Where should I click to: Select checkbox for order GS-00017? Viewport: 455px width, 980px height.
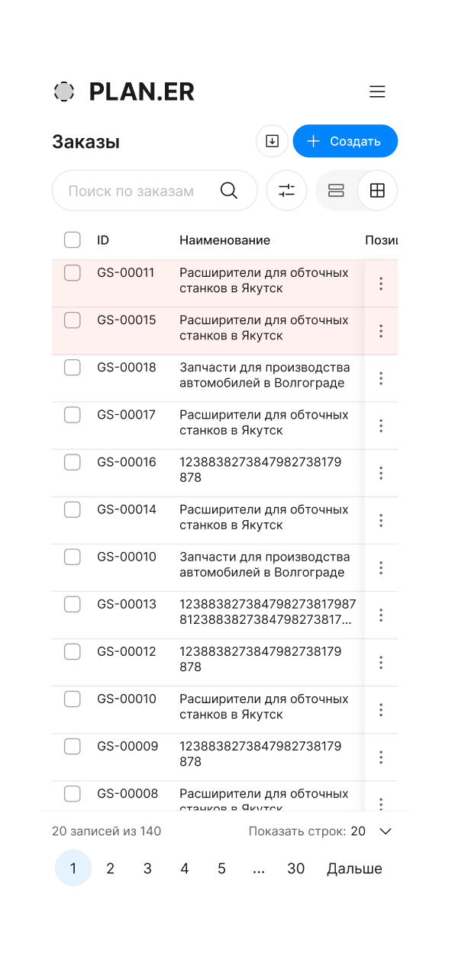click(72, 415)
